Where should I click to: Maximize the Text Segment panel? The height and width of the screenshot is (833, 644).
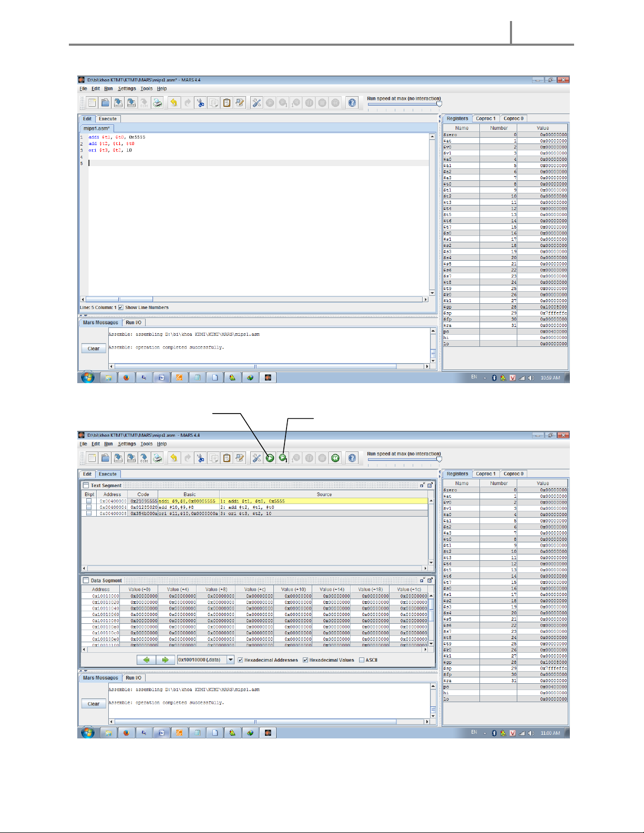tap(430, 485)
